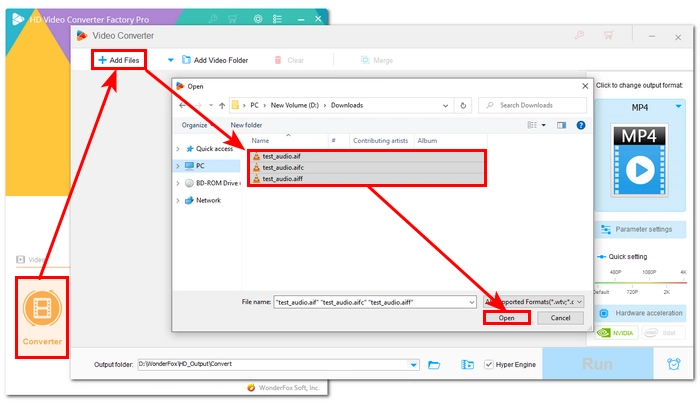Click the key icon in Factory Pro title bar
700x405 pixels.
(213, 19)
